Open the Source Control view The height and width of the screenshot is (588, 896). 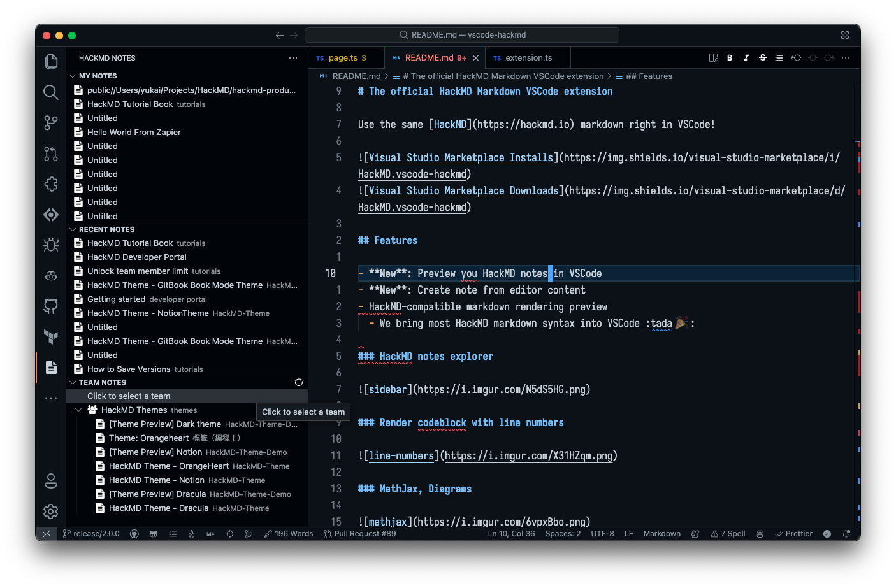click(51, 123)
